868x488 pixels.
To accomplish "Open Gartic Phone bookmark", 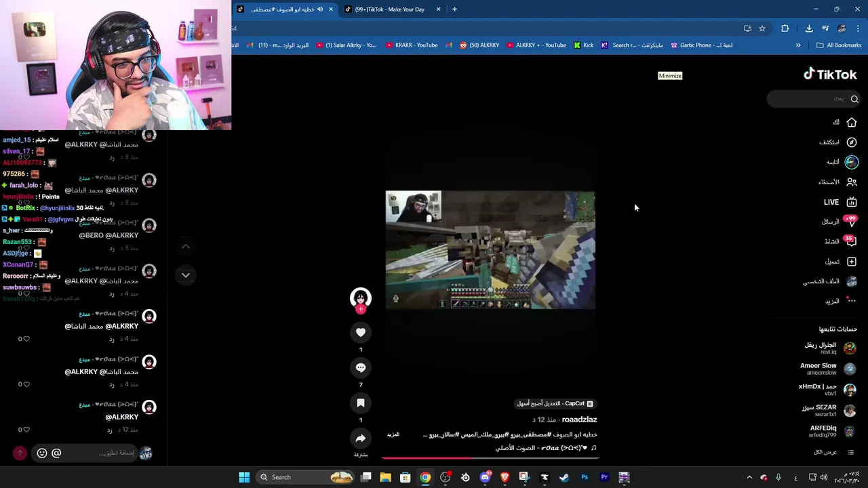I will (701, 45).
